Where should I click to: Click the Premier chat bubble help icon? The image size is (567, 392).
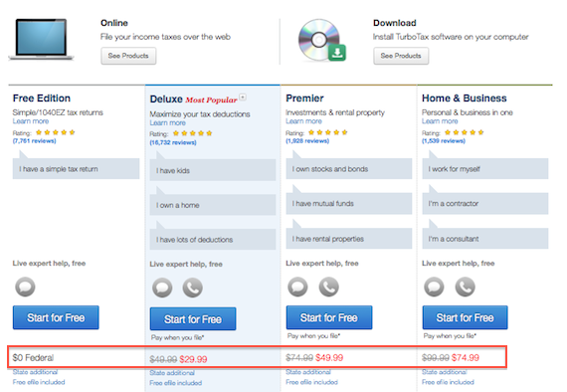pyautogui.click(x=297, y=287)
